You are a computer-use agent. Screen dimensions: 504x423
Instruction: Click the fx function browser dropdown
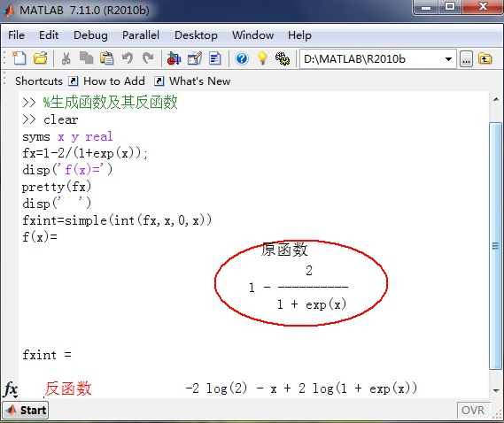click(x=11, y=389)
